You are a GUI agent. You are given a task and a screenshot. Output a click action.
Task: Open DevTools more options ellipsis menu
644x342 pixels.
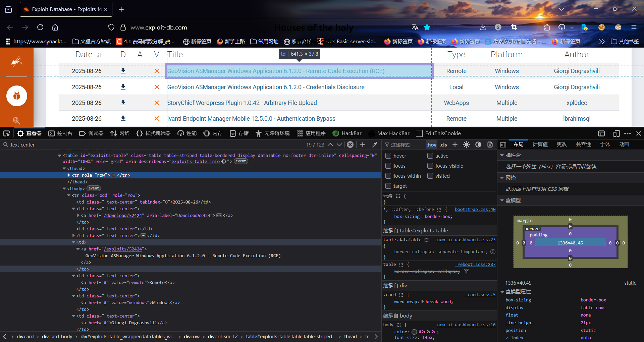(628, 133)
